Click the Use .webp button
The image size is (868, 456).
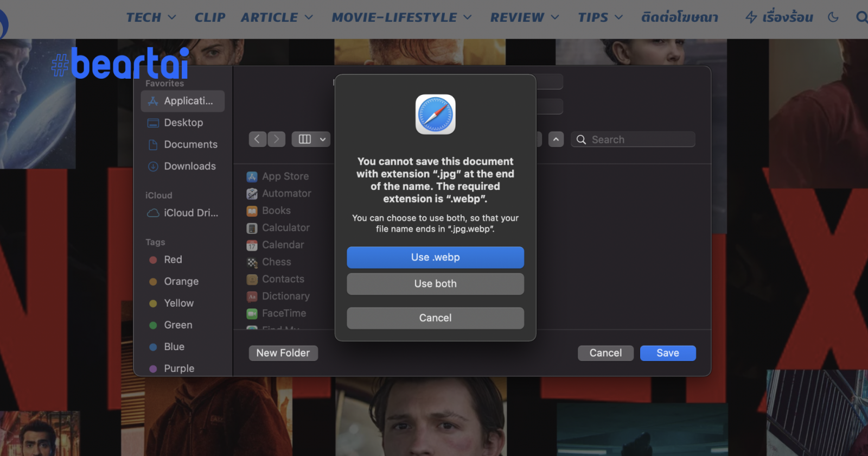pos(435,257)
